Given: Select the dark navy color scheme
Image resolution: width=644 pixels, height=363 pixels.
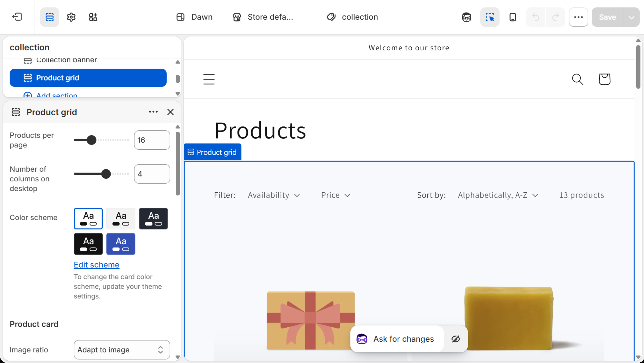Looking at the screenshot, I should (153, 218).
